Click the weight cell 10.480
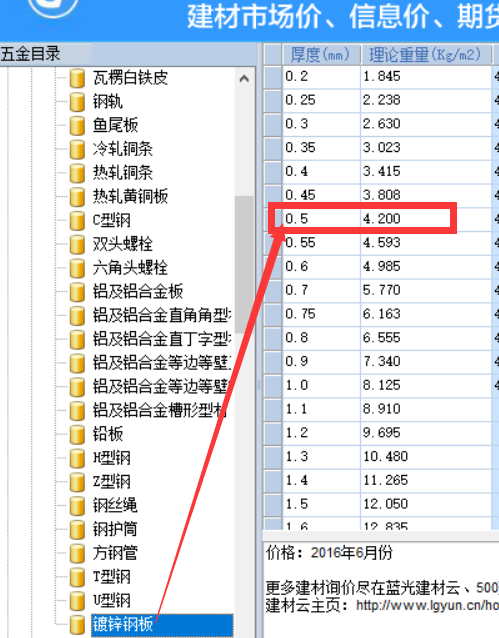This screenshot has height=638, width=499. click(x=426, y=457)
